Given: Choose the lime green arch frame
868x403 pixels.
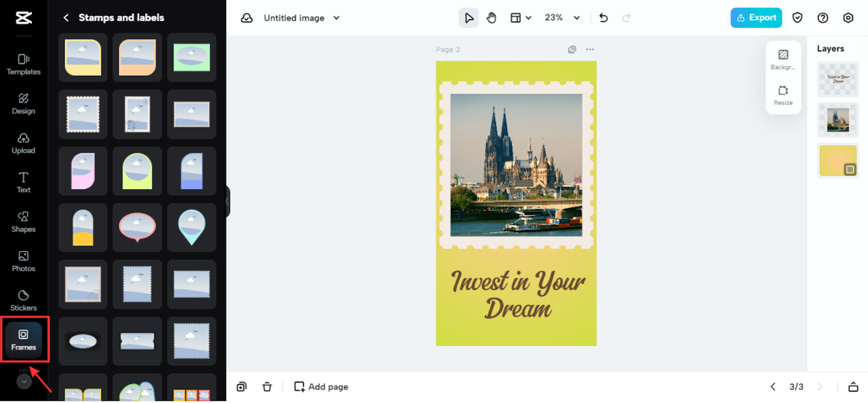Looking at the screenshot, I should coord(137,171).
